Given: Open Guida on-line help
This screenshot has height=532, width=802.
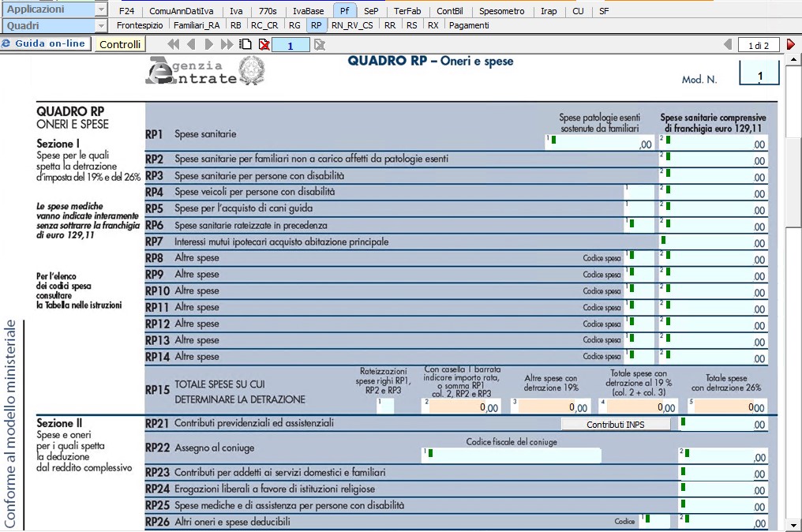Looking at the screenshot, I should point(45,43).
